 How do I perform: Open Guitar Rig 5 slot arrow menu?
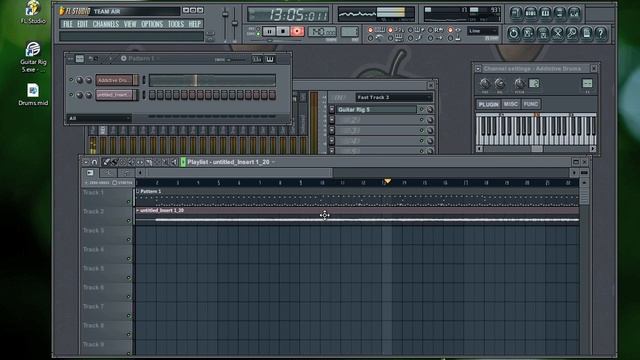pyautogui.click(x=332, y=109)
